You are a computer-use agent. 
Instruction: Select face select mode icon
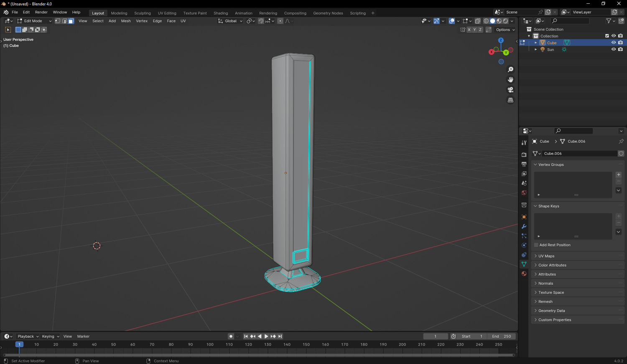point(71,21)
